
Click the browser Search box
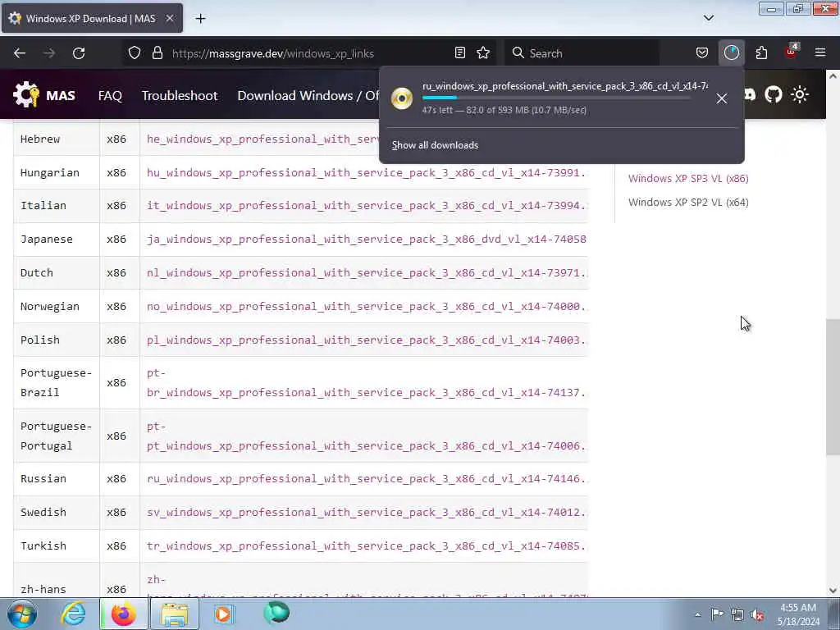point(582,53)
